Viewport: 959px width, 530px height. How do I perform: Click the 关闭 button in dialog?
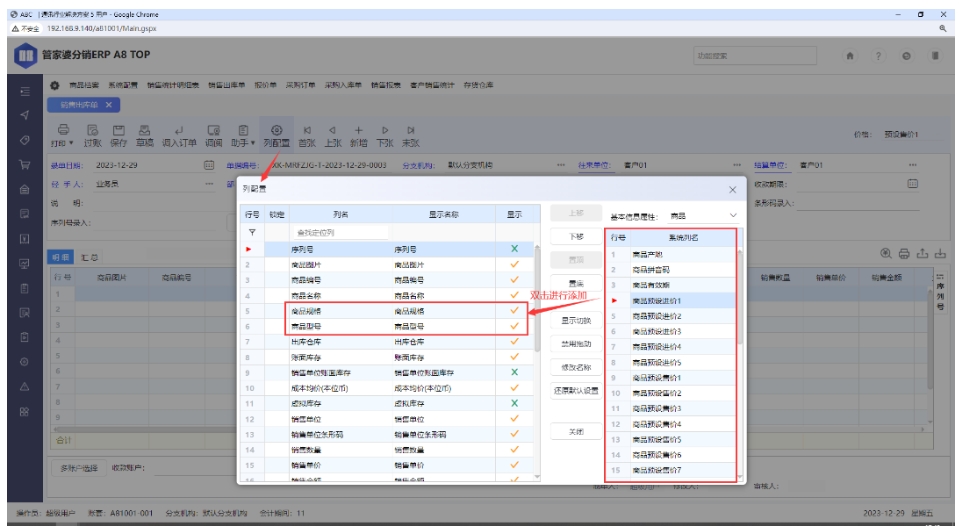[576, 432]
